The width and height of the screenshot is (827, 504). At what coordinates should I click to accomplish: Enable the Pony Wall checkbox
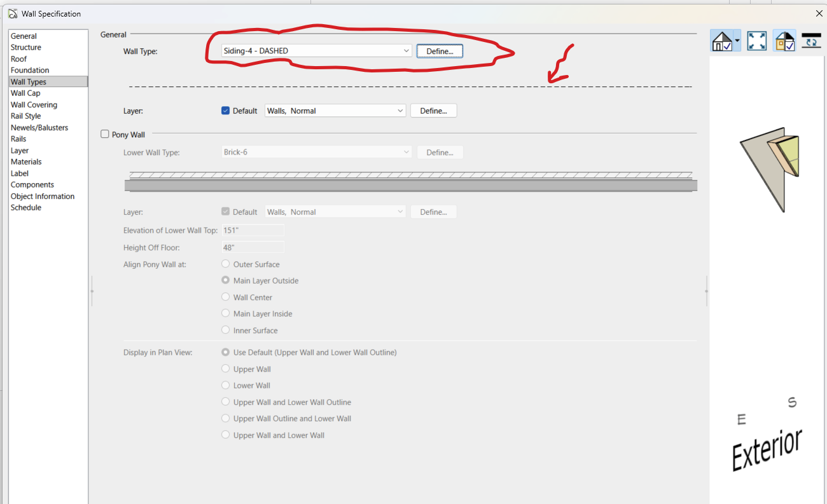(x=106, y=134)
